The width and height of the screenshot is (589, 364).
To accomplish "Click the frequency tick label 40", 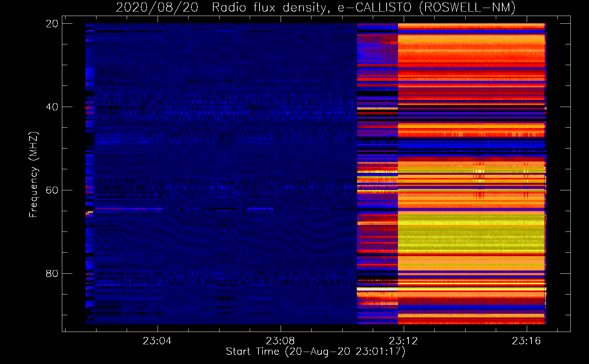I will [x=52, y=107].
